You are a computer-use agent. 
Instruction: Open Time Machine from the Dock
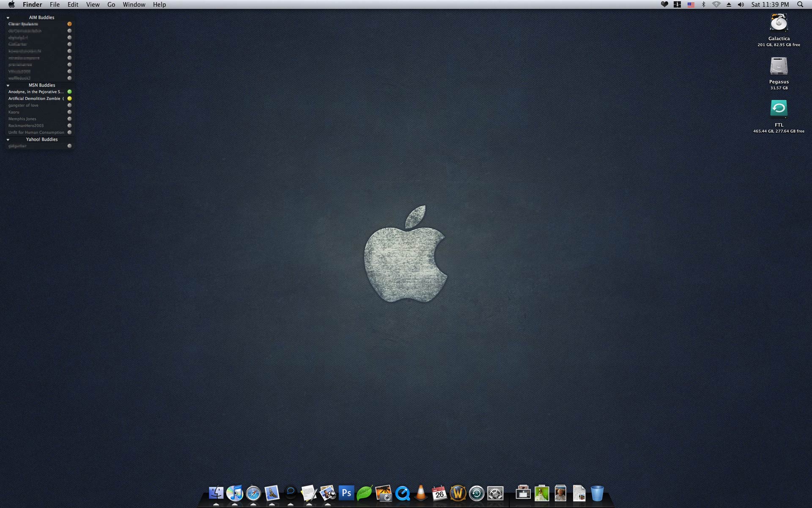click(x=477, y=493)
